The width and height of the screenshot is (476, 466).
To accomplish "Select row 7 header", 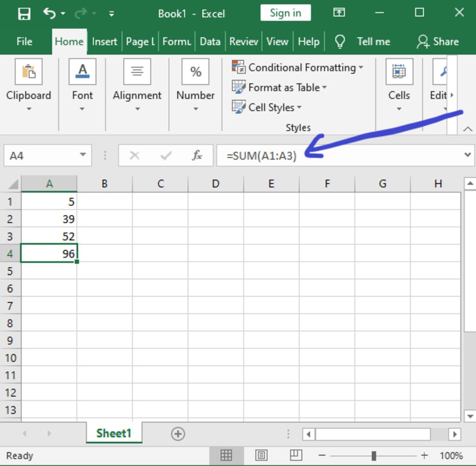I will 10,306.
